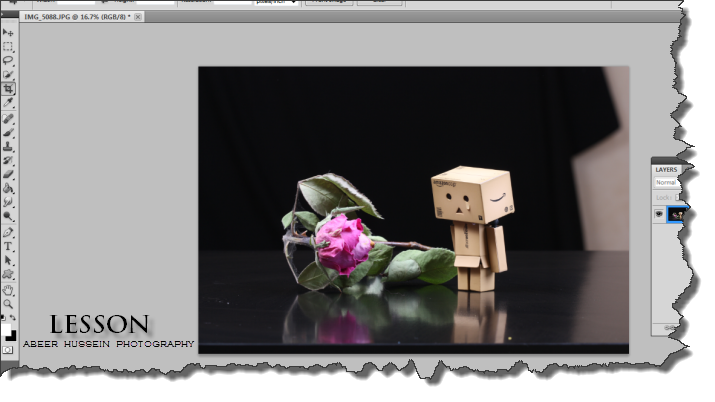
Task: Select the Clone Stamp tool
Action: pos(8,146)
